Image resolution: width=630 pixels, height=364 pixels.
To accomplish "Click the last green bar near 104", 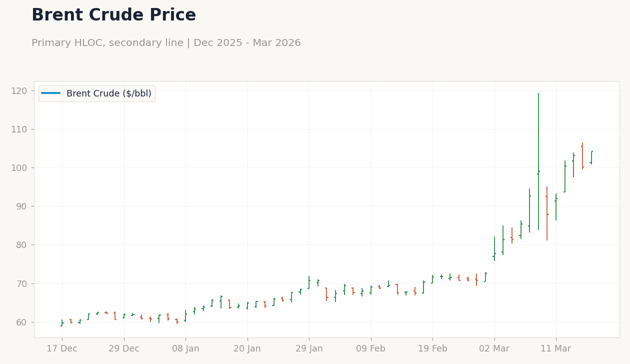I will point(591,157).
